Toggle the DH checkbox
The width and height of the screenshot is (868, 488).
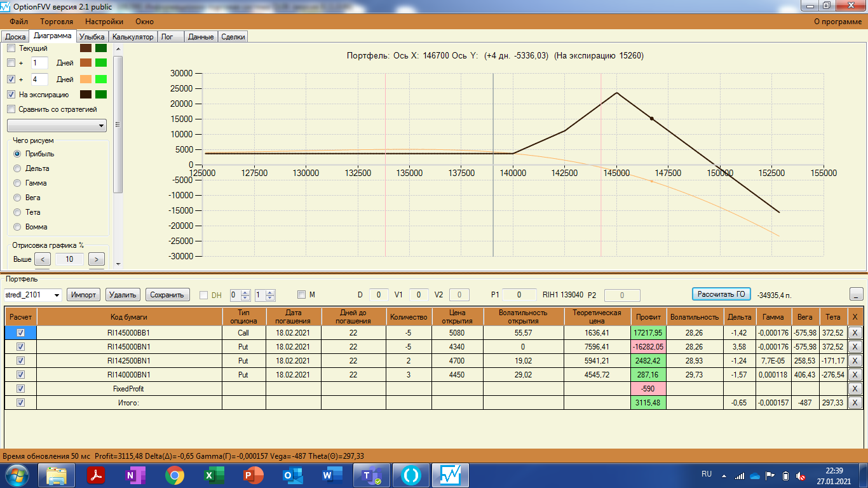pos(204,295)
